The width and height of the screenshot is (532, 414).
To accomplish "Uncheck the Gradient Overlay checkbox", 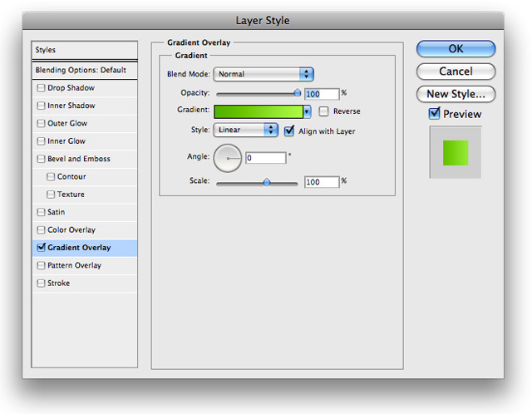I will pos(41,248).
